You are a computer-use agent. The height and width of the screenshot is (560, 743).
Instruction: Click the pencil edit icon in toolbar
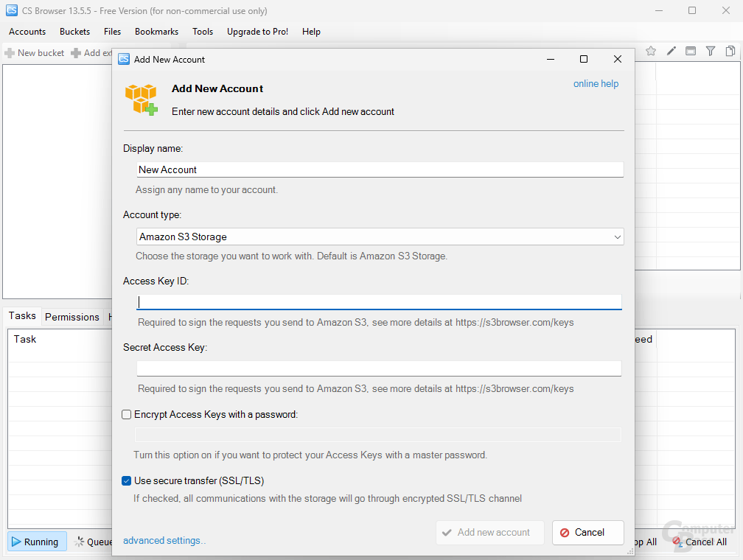671,51
